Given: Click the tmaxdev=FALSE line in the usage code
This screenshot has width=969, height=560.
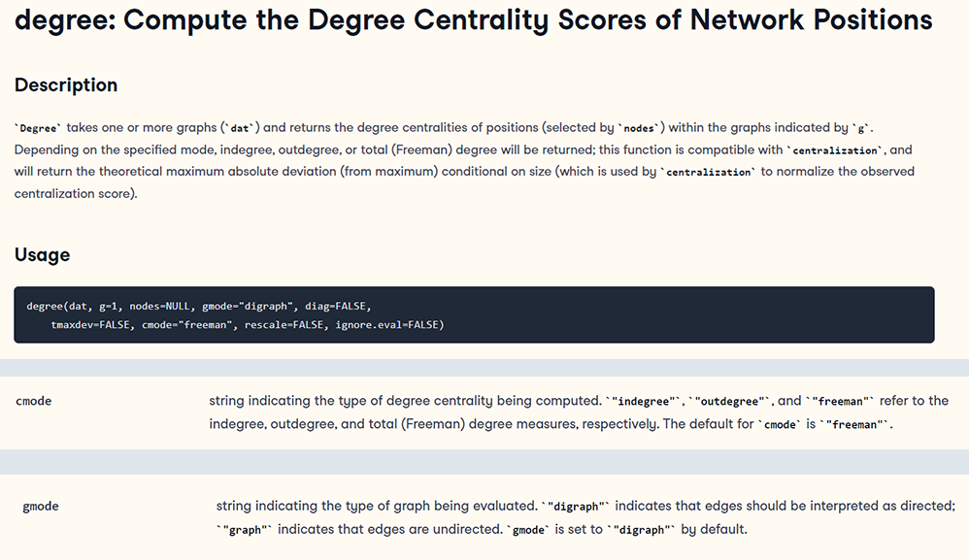Looking at the screenshot, I should [248, 325].
